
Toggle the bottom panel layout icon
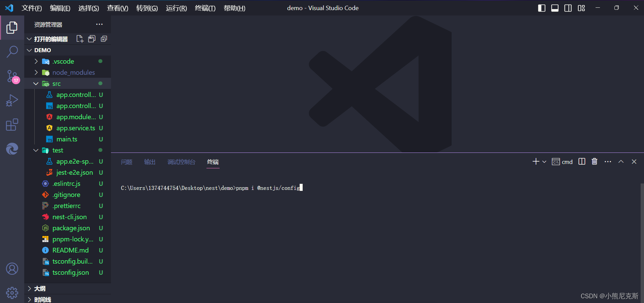[x=555, y=8]
